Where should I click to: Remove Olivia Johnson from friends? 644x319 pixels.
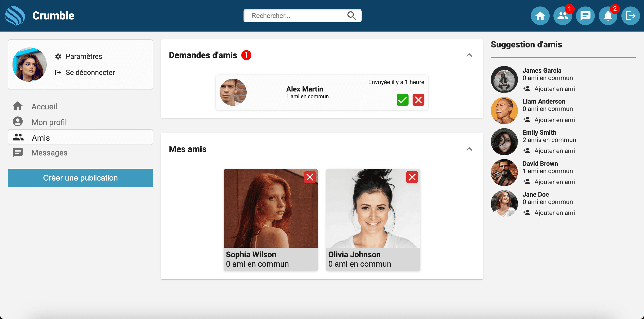tap(412, 177)
